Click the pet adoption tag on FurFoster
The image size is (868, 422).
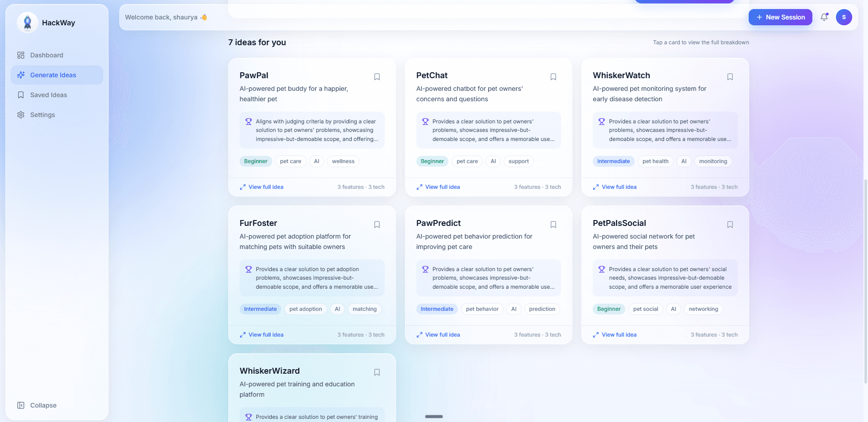pos(306,309)
